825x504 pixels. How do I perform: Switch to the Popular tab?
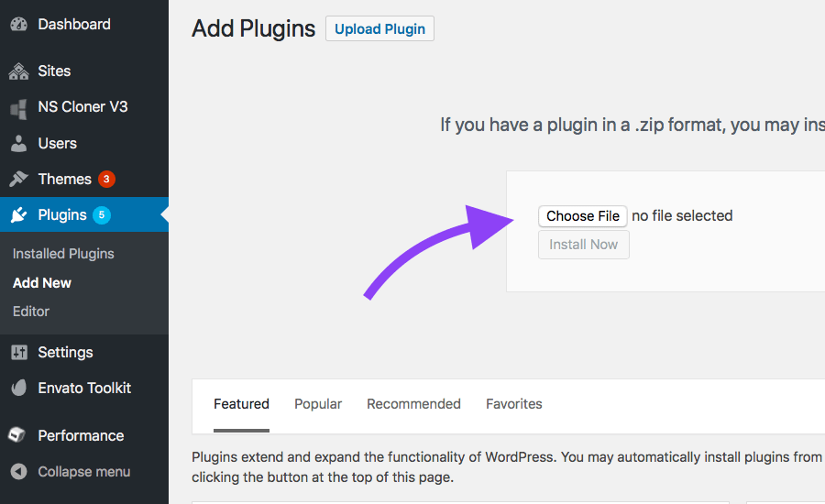point(318,404)
